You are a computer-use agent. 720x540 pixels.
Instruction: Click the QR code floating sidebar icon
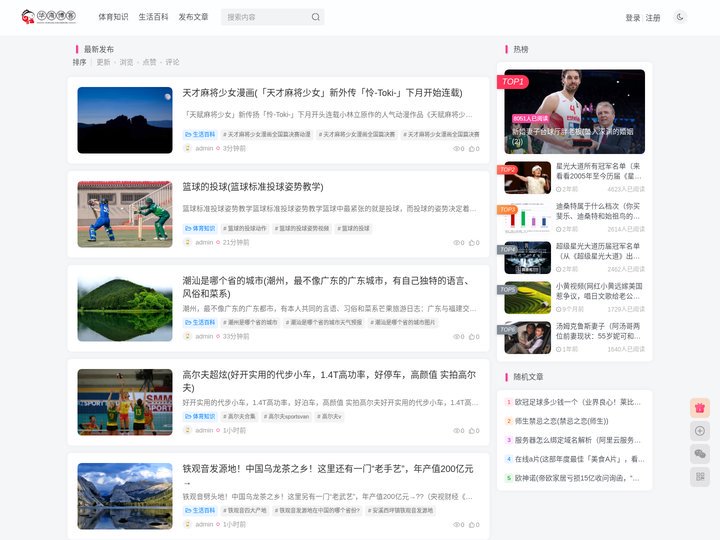pos(700,477)
